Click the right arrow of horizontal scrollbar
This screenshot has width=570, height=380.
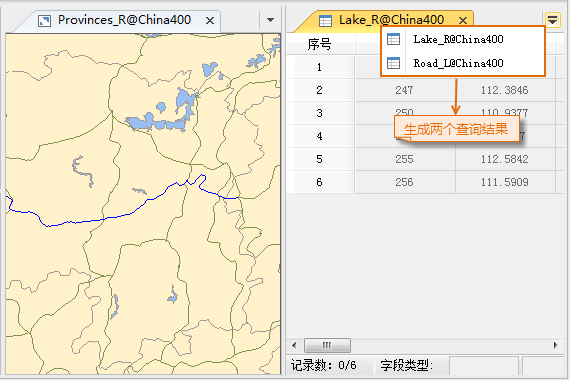(555, 345)
